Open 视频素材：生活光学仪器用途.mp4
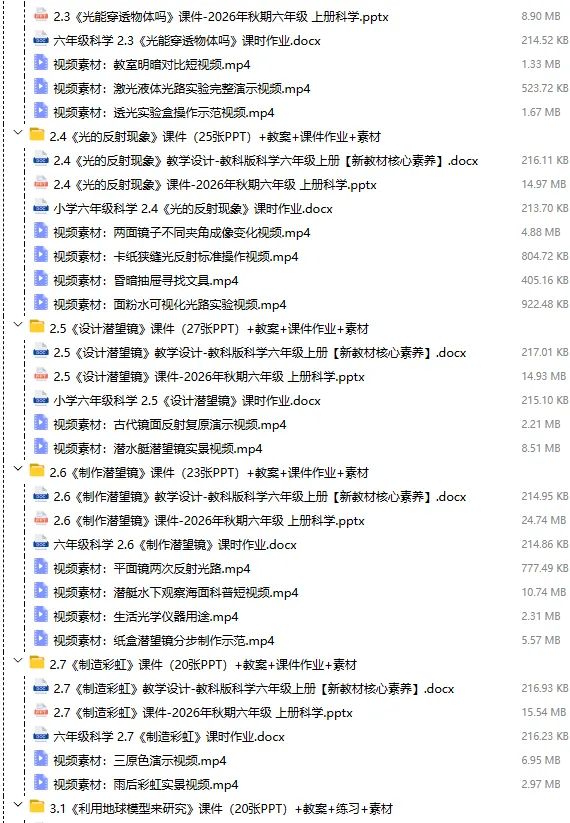570x823 pixels. point(145,616)
